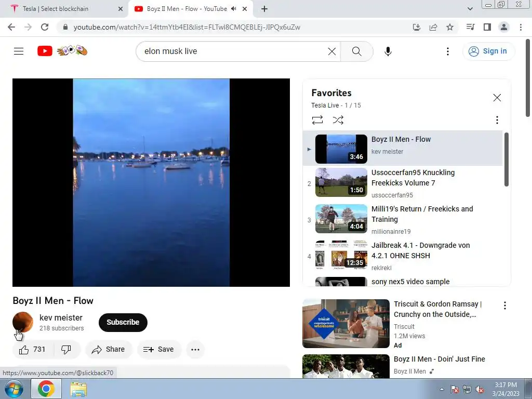Image resolution: width=532 pixels, height=399 pixels.
Task: Toggle Chrome side panel
Action: [487, 27]
